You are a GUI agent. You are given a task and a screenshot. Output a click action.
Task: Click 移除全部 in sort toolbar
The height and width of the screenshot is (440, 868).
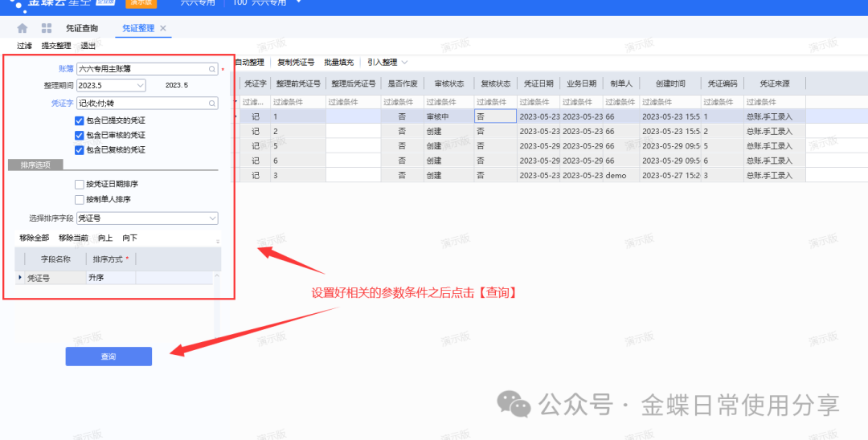coord(34,238)
